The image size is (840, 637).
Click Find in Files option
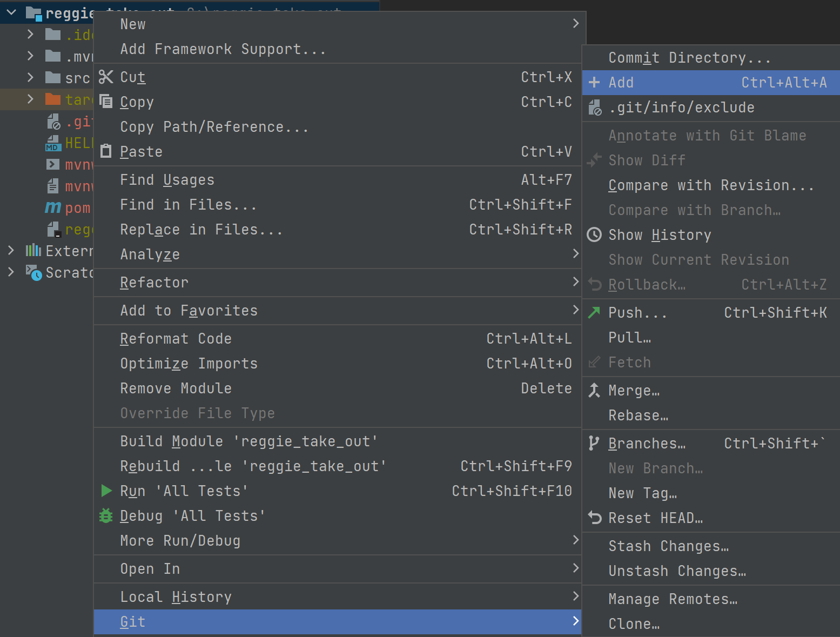(188, 205)
